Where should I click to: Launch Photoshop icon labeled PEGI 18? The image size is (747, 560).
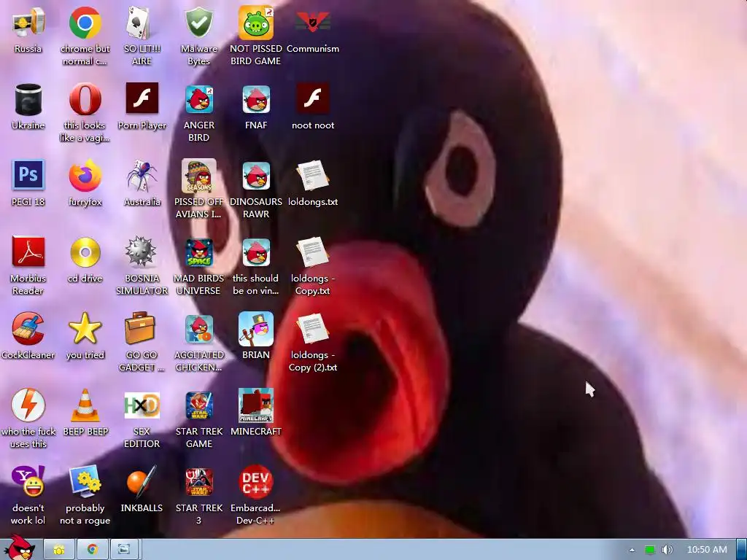coord(28,175)
